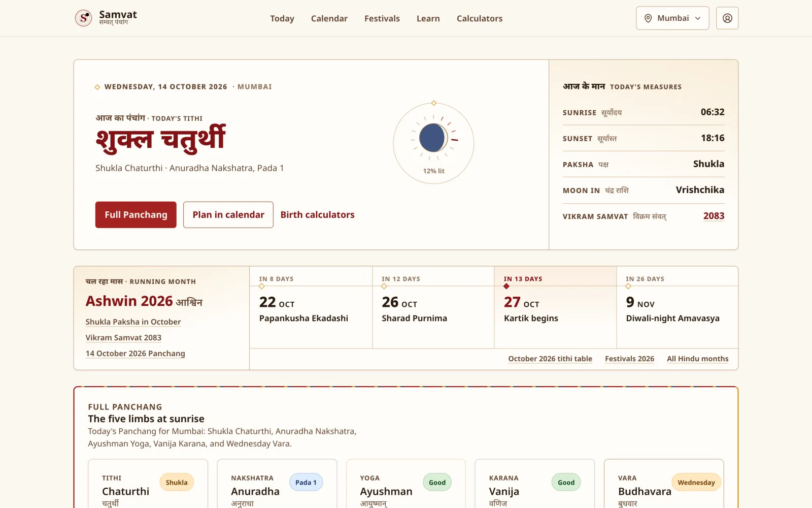Click the diamond marker above 26 Oct
The image size is (812, 508).
pos(384,286)
